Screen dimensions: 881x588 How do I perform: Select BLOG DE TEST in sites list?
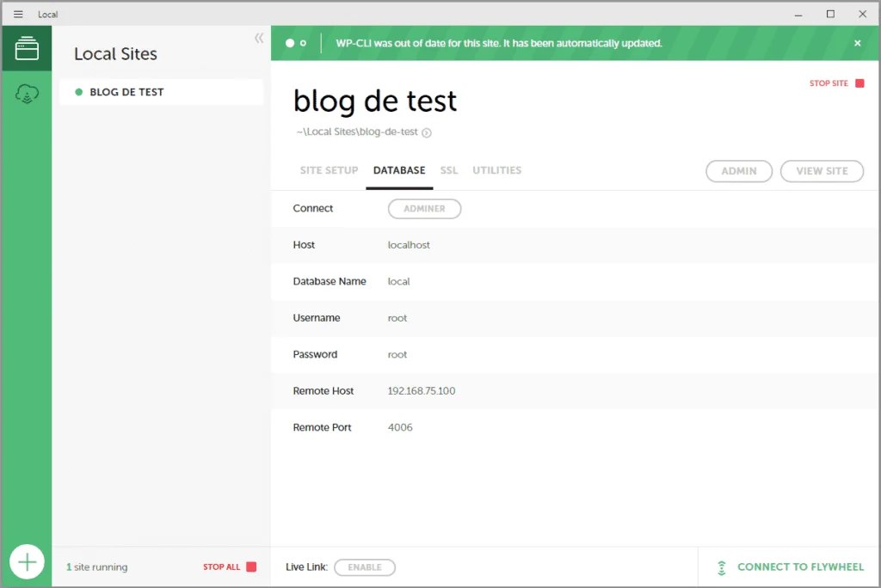point(126,92)
